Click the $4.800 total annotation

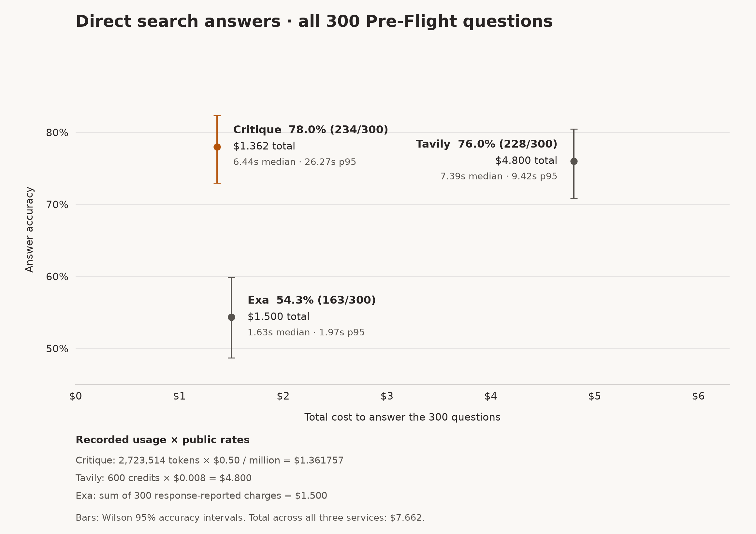(x=526, y=161)
